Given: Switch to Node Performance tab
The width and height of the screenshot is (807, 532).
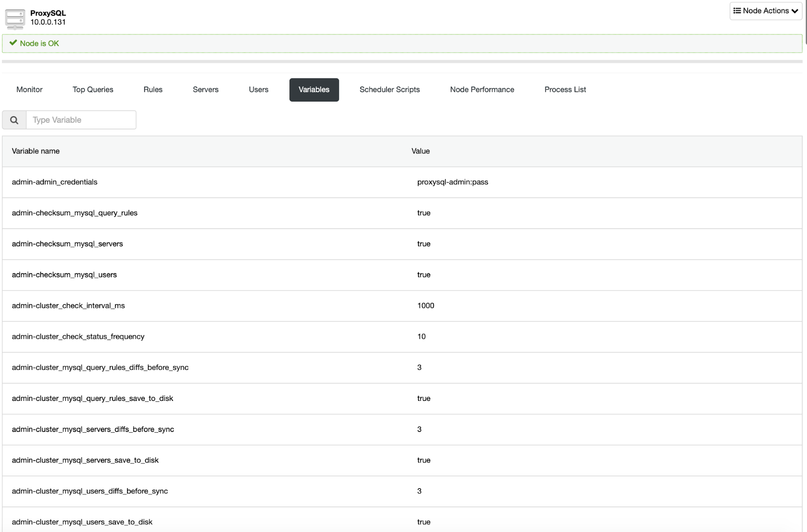Looking at the screenshot, I should click(x=482, y=90).
